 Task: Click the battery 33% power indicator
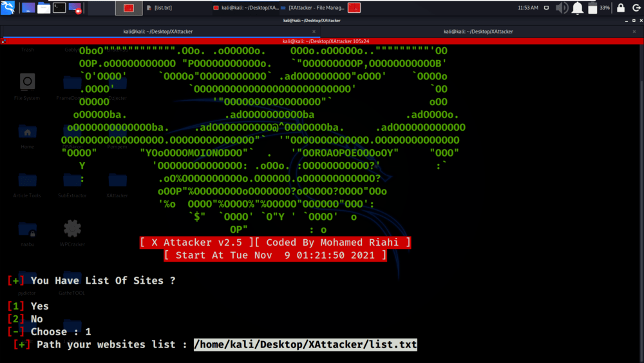point(598,7)
